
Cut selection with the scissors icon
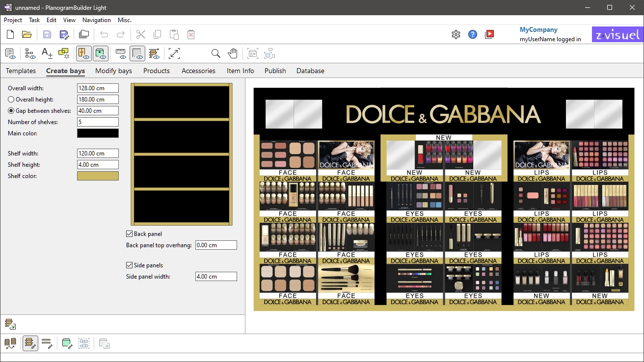coord(141,34)
